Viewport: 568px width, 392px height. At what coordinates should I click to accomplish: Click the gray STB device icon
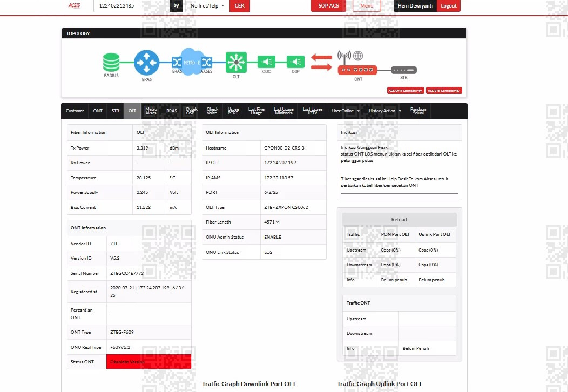404,70
